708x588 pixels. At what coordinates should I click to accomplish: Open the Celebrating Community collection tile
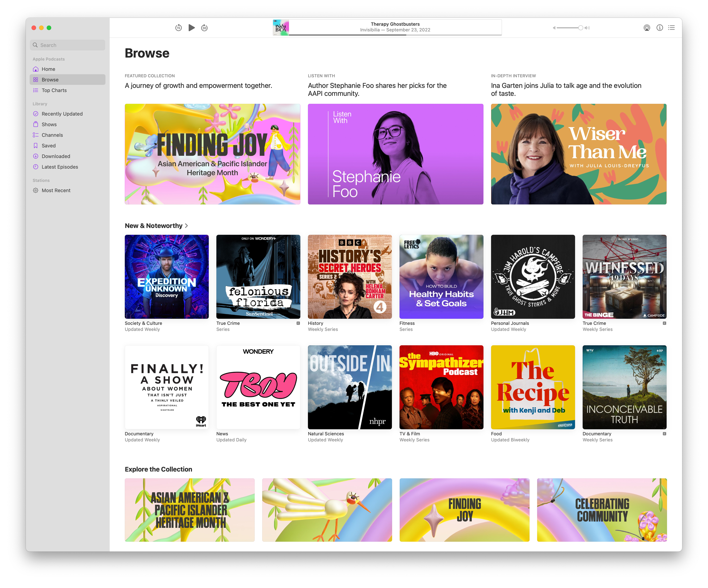[x=601, y=510]
